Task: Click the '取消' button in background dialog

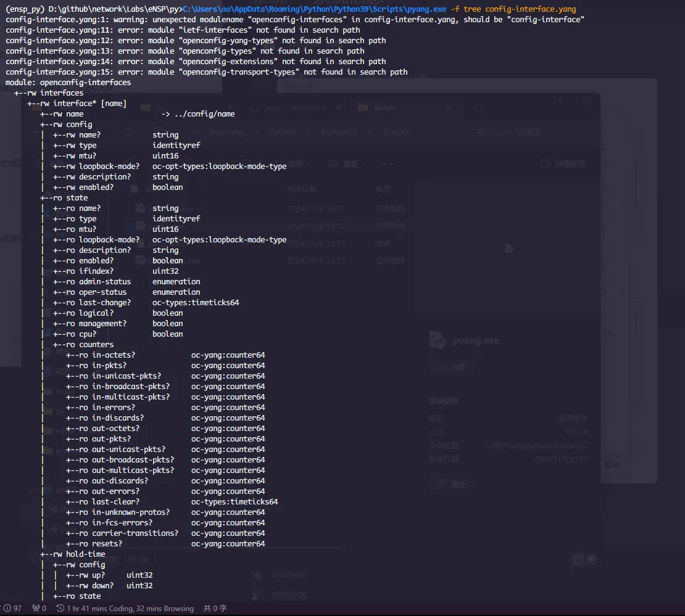Action: tap(612, 464)
